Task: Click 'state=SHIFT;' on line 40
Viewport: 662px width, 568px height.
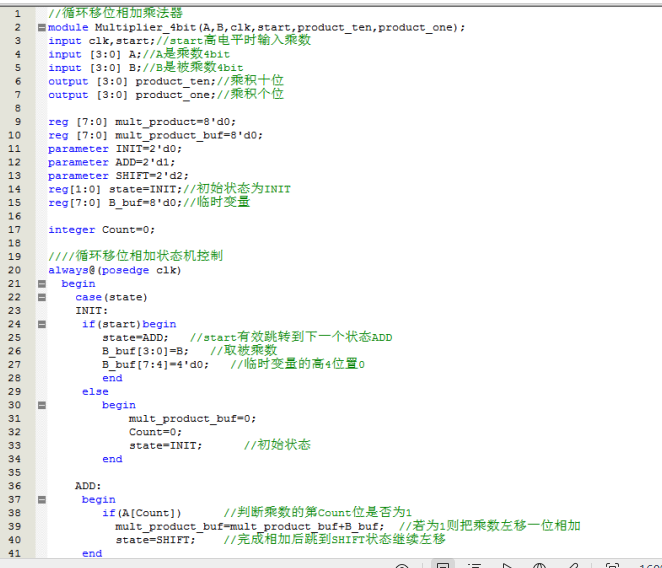Action: pos(155,540)
